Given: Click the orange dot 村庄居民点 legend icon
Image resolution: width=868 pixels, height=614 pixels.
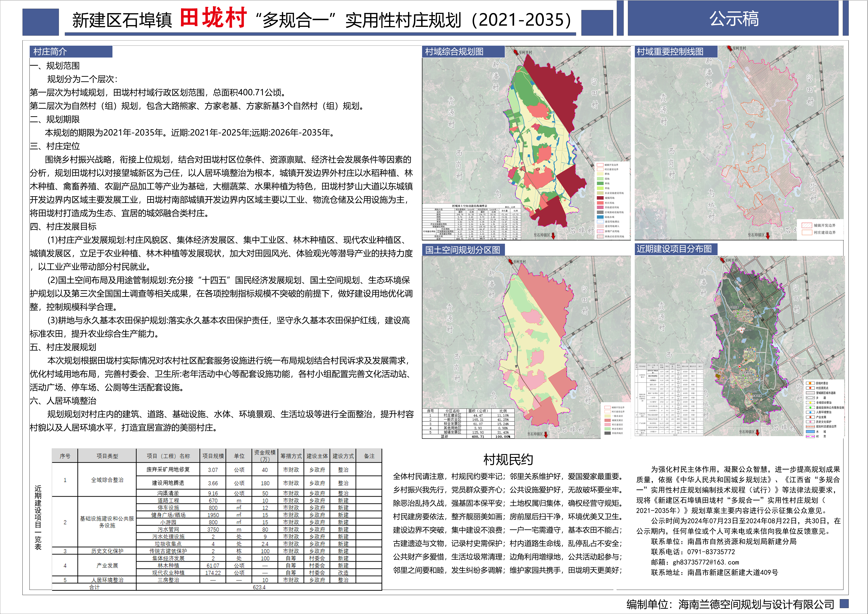Looking at the screenshot, I should click(x=810, y=388).
